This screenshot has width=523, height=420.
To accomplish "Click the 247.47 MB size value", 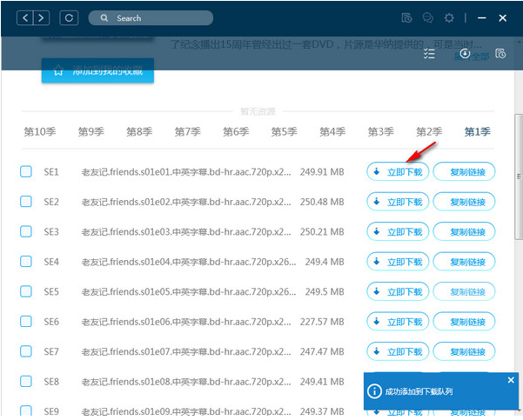I will coord(322,351).
